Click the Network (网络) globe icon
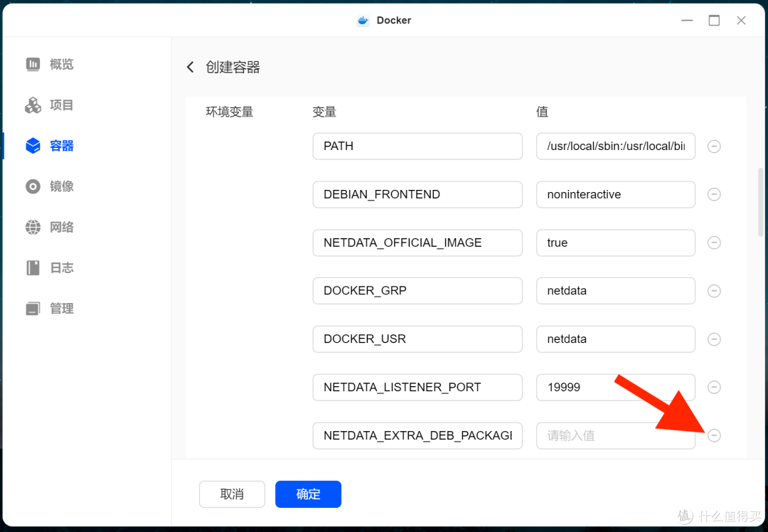768x532 pixels. (x=33, y=227)
